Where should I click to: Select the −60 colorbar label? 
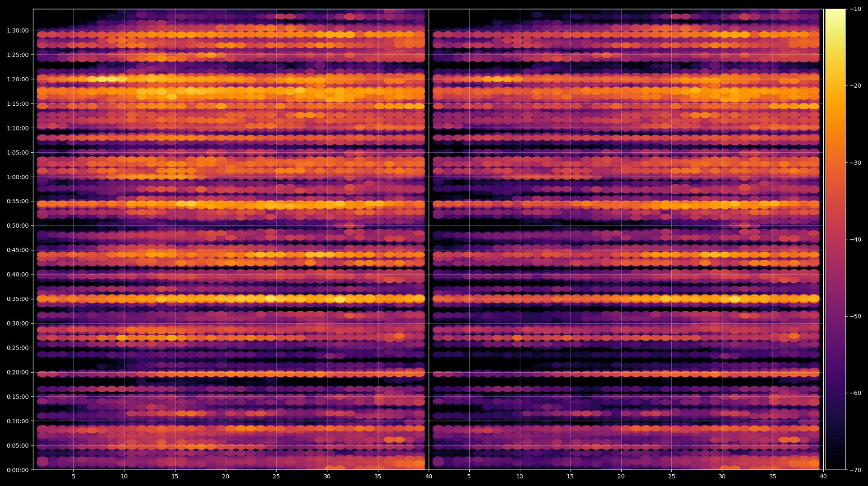point(855,393)
